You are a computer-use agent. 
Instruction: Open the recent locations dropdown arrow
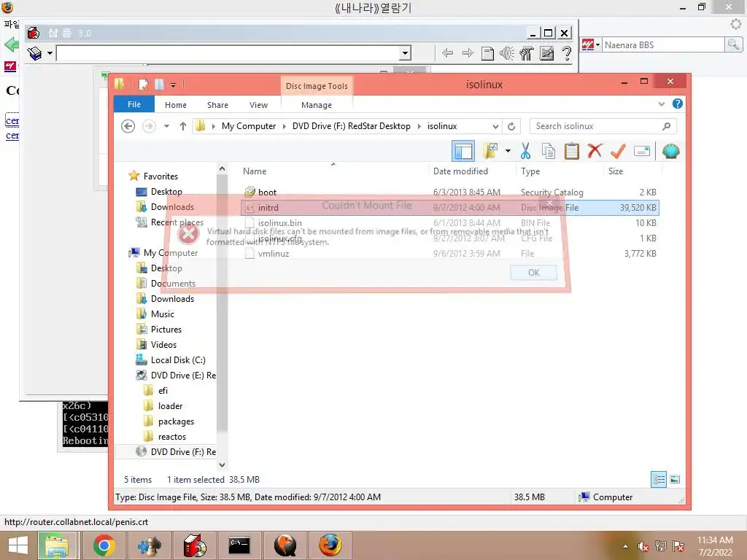166,126
